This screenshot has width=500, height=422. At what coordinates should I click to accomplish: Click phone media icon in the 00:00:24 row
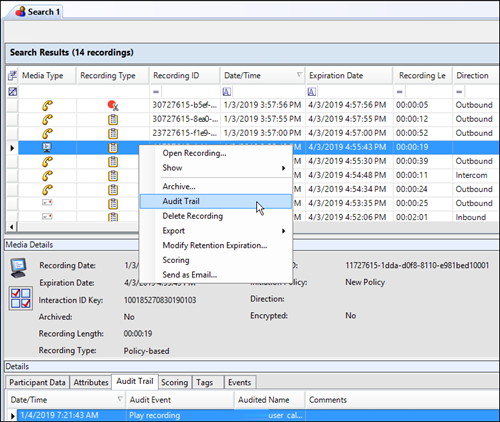click(47, 190)
